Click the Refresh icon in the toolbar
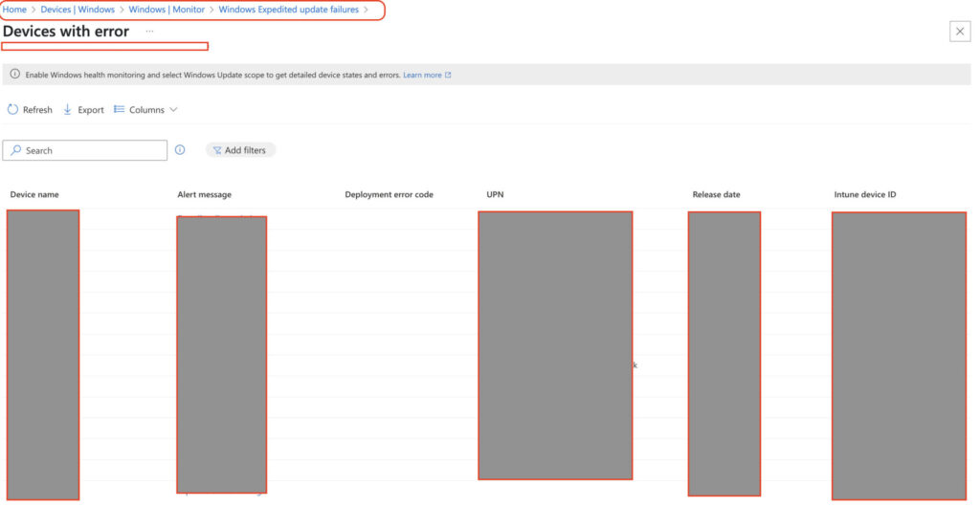This screenshot has height=507, width=980. [13, 110]
